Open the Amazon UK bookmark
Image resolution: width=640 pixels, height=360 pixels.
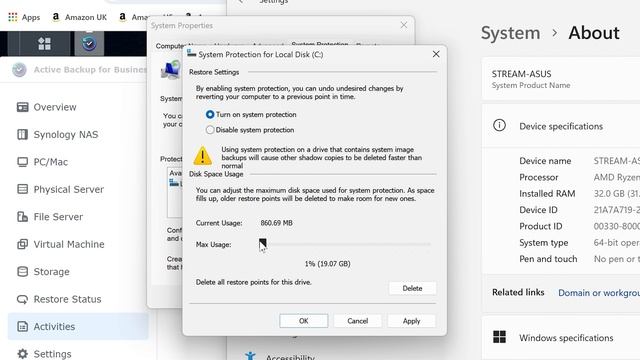79,17
